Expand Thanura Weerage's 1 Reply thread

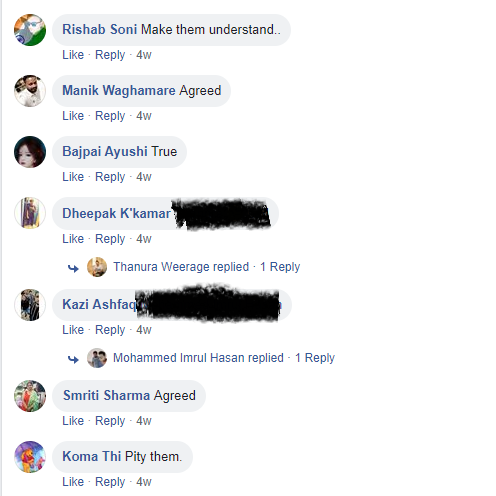click(x=280, y=267)
